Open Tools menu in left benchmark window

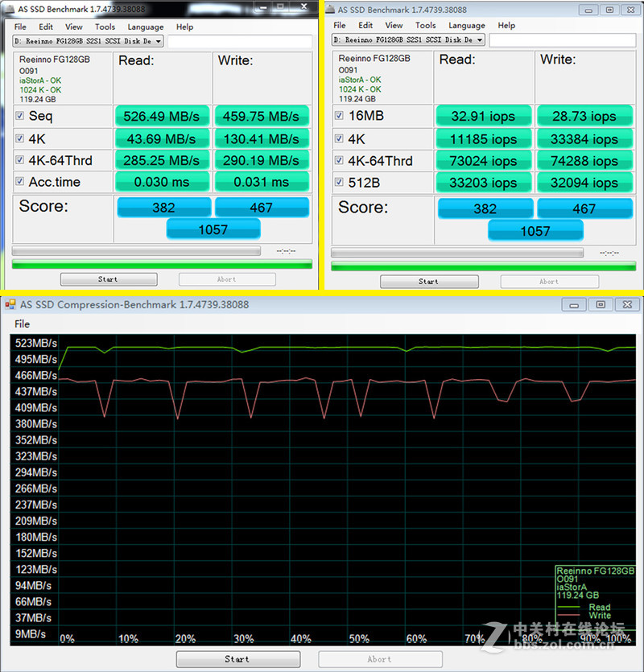click(105, 27)
